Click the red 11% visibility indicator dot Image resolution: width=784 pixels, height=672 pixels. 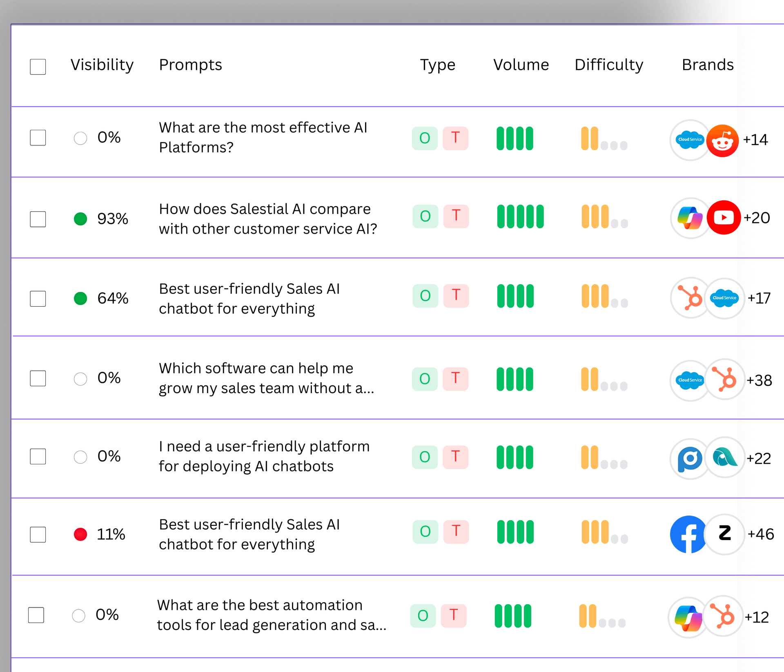pos(80,534)
